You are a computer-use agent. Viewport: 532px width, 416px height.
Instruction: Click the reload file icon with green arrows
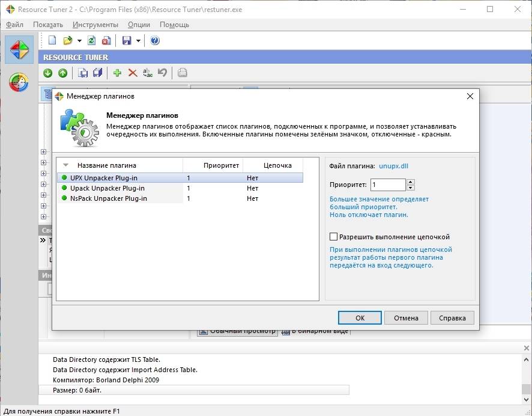click(91, 40)
